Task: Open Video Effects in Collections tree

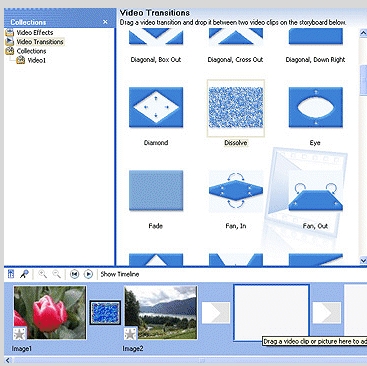Action: 35,33
